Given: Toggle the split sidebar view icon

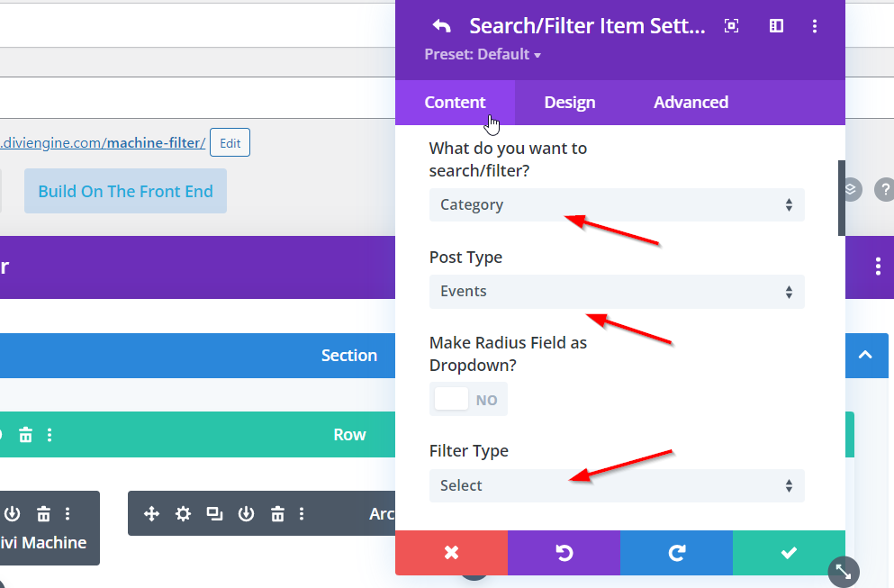Looking at the screenshot, I should (776, 26).
